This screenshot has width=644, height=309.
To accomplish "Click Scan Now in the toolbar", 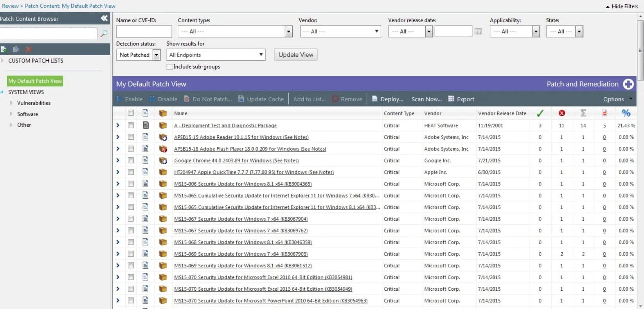I will point(426,99).
